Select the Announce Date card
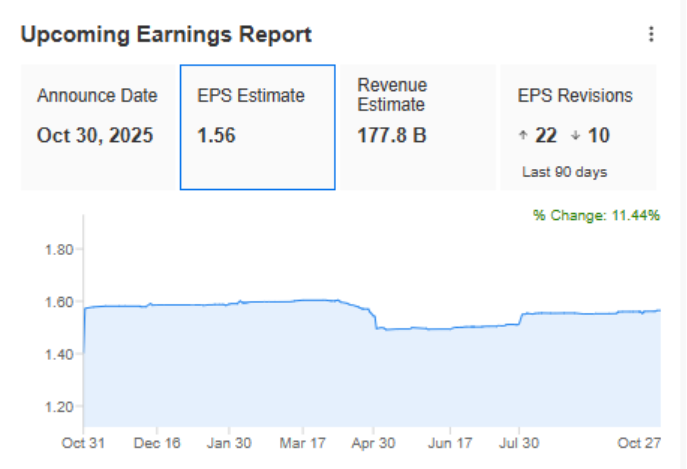 99,127
